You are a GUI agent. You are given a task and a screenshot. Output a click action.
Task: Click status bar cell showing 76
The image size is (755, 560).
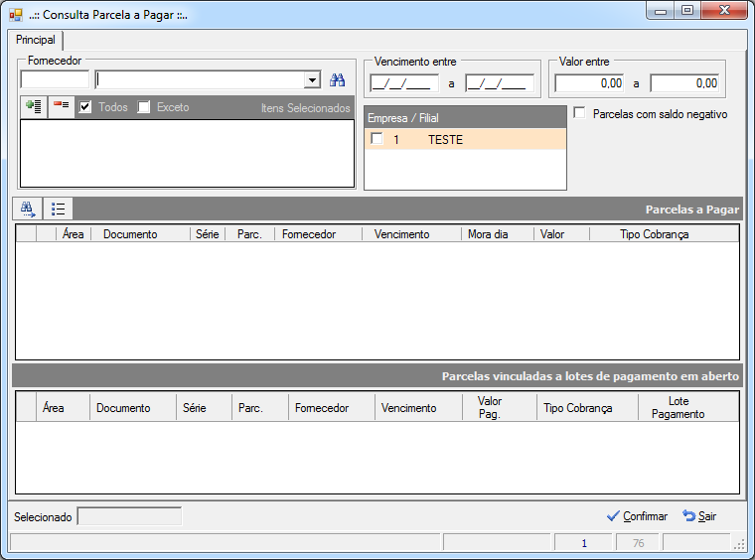[638, 543]
